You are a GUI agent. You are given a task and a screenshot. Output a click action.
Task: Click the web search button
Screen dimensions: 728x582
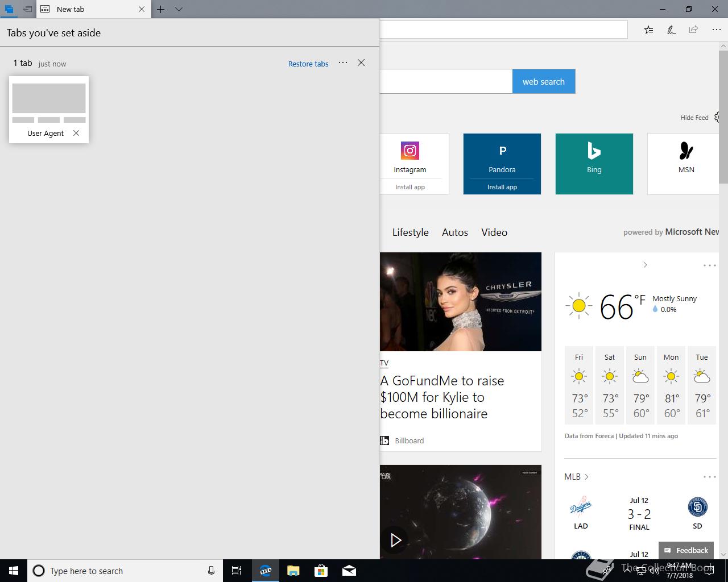[x=544, y=81]
